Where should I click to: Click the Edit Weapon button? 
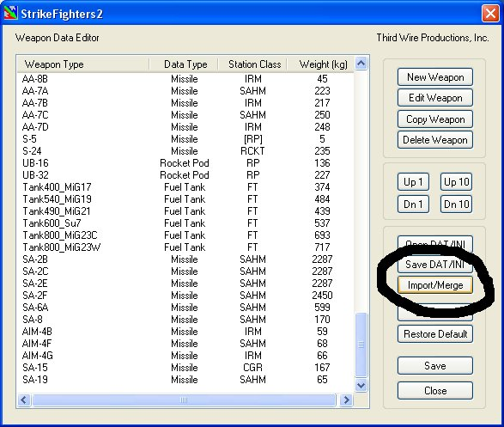435,98
